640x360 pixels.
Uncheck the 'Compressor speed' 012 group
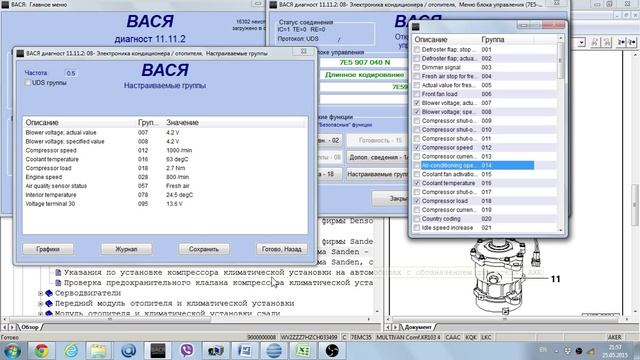[x=417, y=147]
